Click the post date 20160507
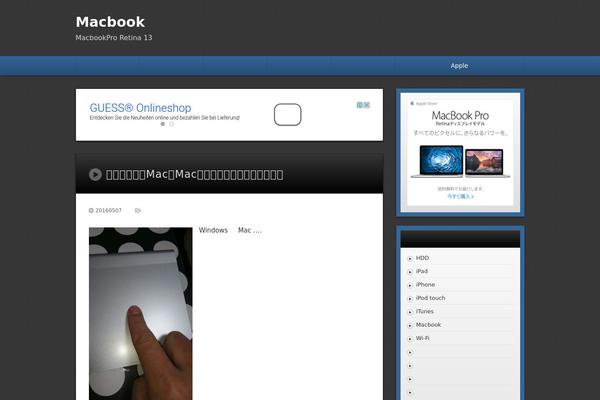The image size is (600, 400). coord(108,211)
